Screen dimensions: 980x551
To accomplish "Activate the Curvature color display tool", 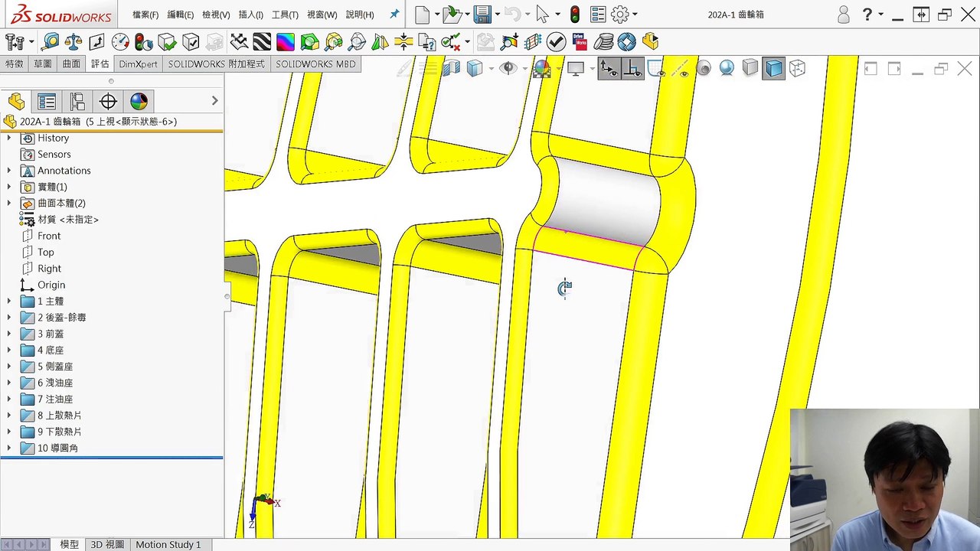I will pos(286,42).
